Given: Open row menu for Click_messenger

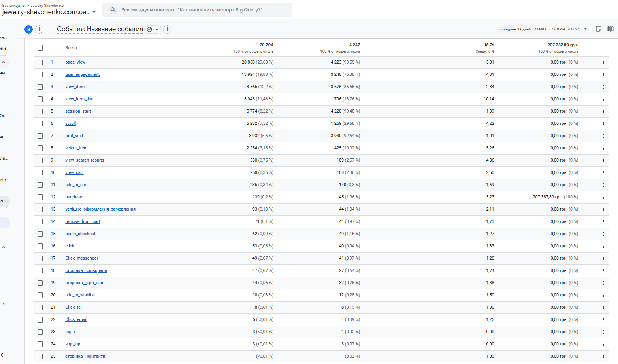Looking at the screenshot, I should pyautogui.click(x=603, y=258).
